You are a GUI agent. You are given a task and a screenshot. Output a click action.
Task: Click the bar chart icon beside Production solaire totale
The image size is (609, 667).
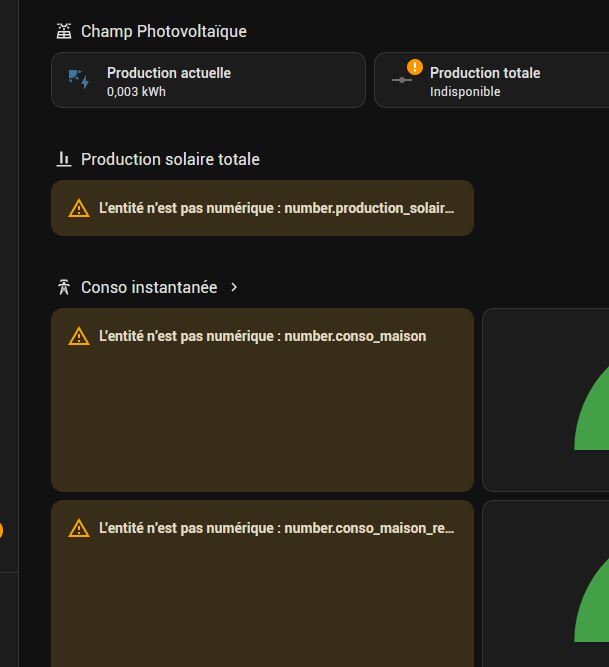(64, 159)
